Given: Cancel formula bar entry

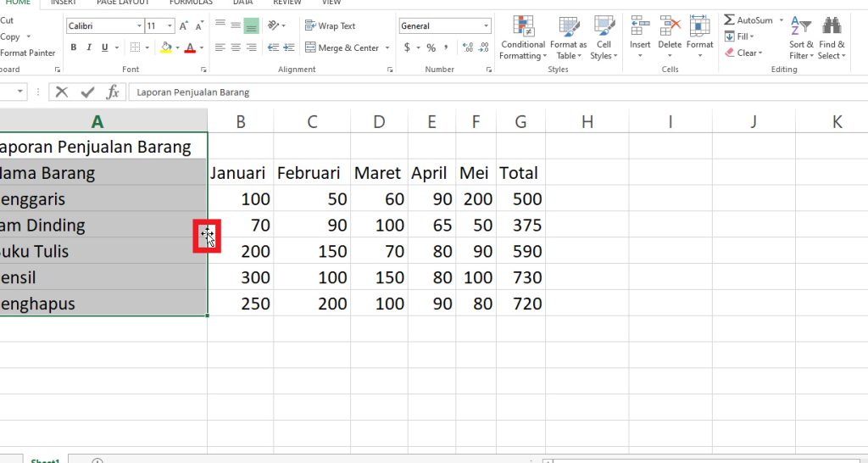Looking at the screenshot, I should tap(61, 92).
